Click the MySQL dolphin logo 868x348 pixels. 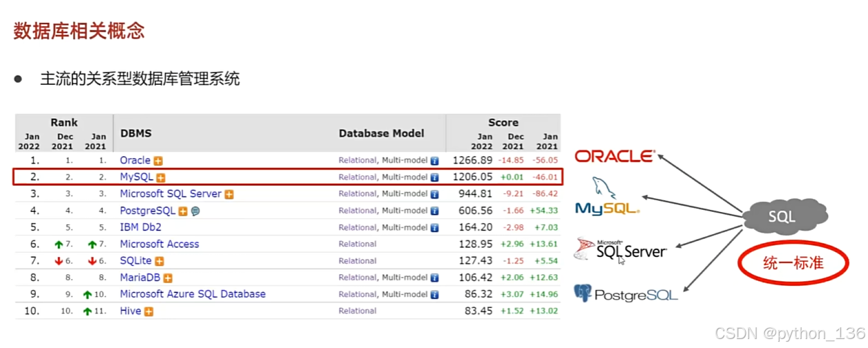607,197
